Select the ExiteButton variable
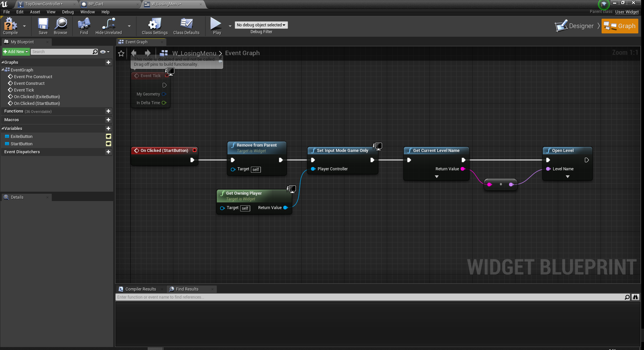Screen dimensions: 644x350 [x=21, y=137]
